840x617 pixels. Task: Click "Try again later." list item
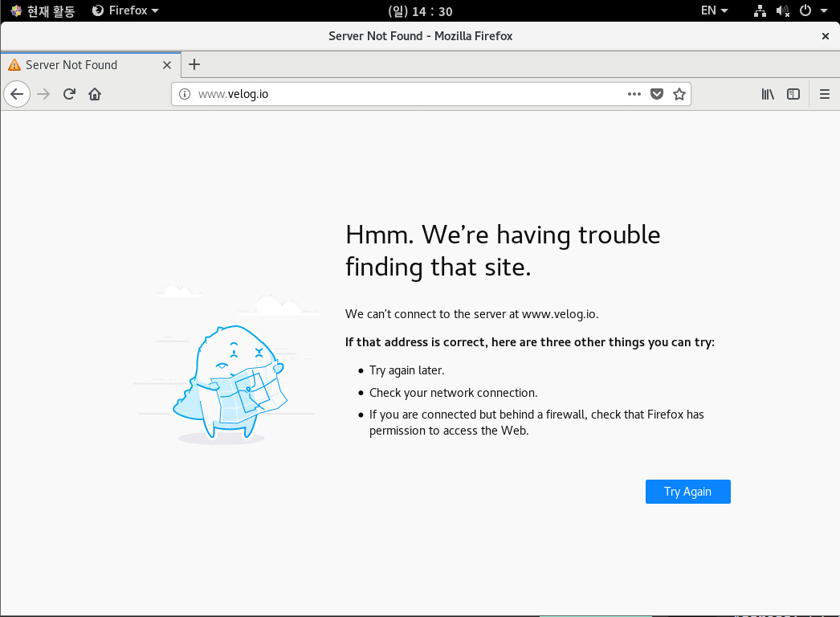[406, 370]
